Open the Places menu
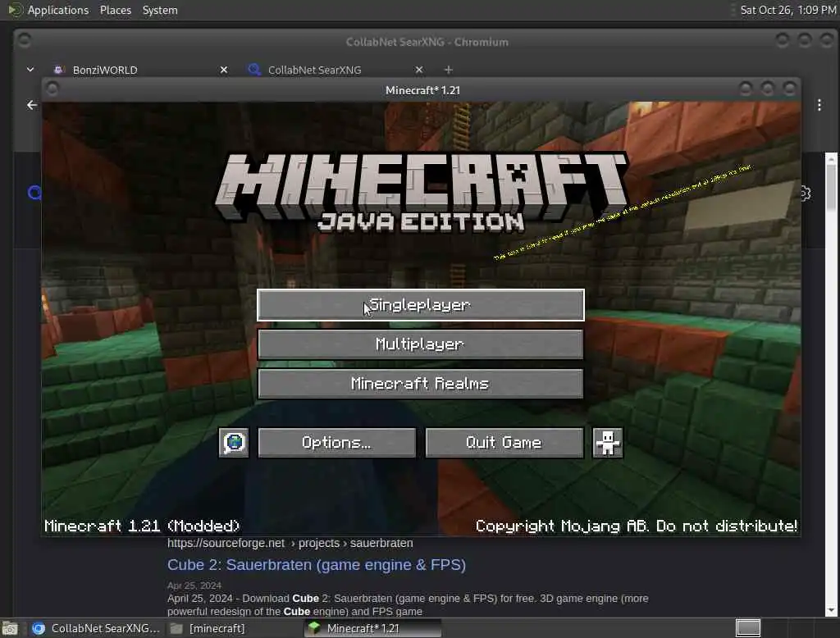The image size is (840, 638). (115, 10)
